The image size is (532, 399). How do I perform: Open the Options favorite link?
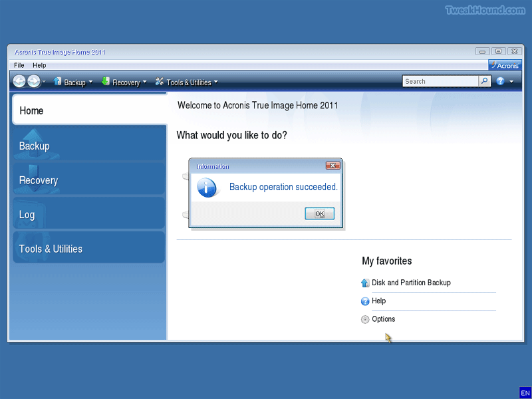click(x=384, y=319)
